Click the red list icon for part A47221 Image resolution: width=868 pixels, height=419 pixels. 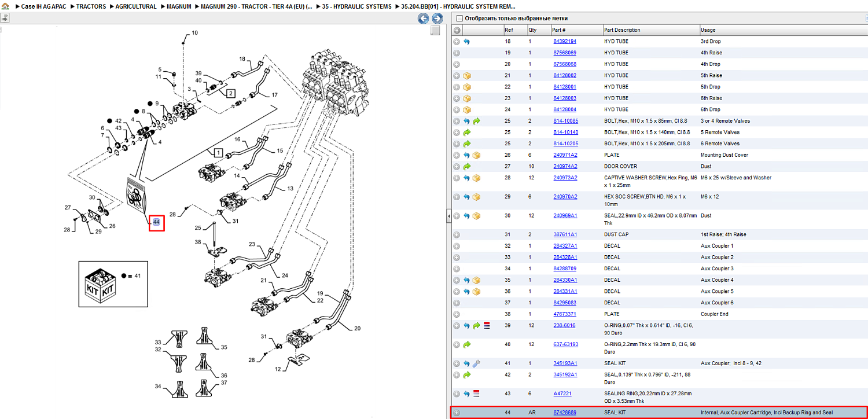476,394
